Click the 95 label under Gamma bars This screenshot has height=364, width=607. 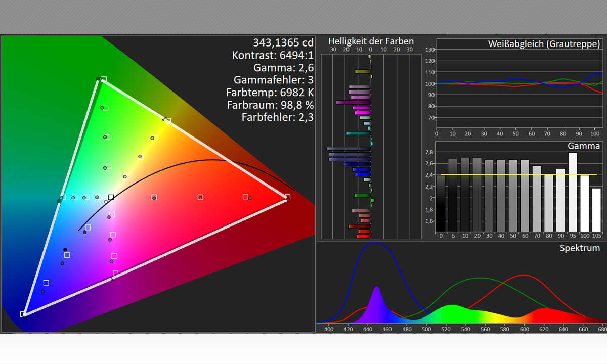573,236
